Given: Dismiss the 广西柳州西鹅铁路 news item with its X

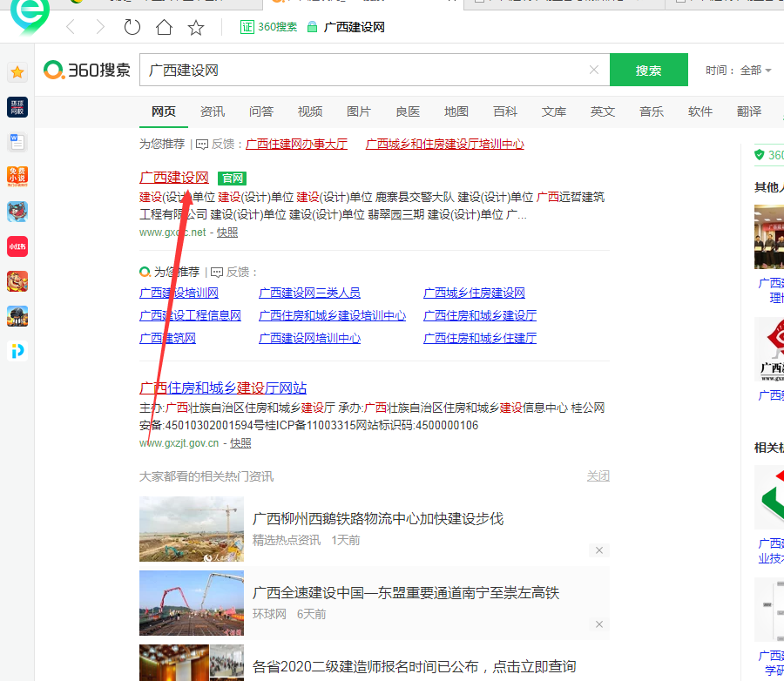Looking at the screenshot, I should click(599, 550).
